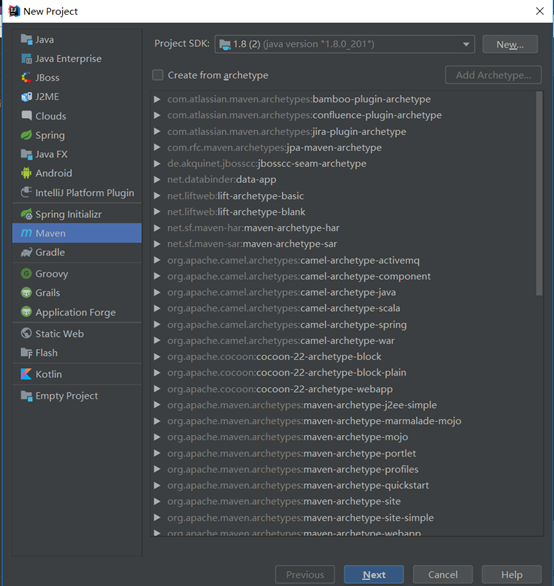Click the archetype list vertical scrollbar
This screenshot has width=554, height=586.
pyautogui.click(x=539, y=194)
